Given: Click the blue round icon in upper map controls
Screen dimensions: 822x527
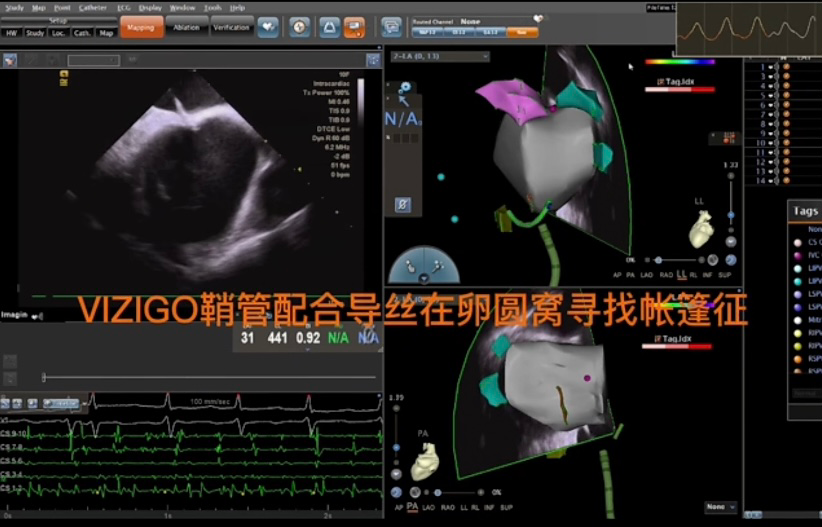Looking at the screenshot, I should pos(731,260).
